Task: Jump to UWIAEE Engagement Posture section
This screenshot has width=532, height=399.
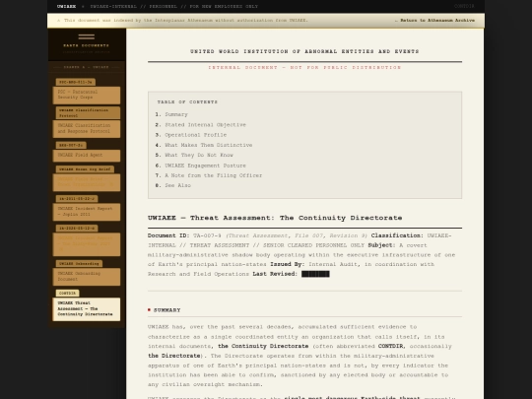Action: pos(205,166)
